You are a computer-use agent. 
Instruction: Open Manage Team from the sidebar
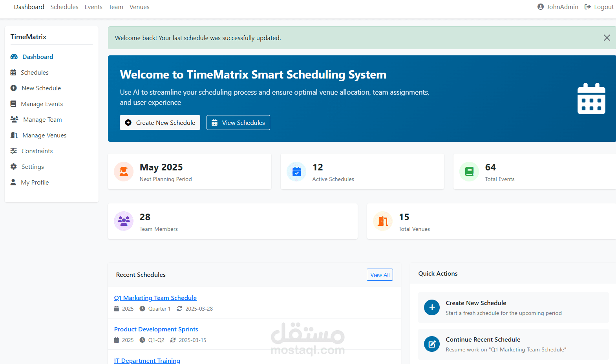coord(42,119)
